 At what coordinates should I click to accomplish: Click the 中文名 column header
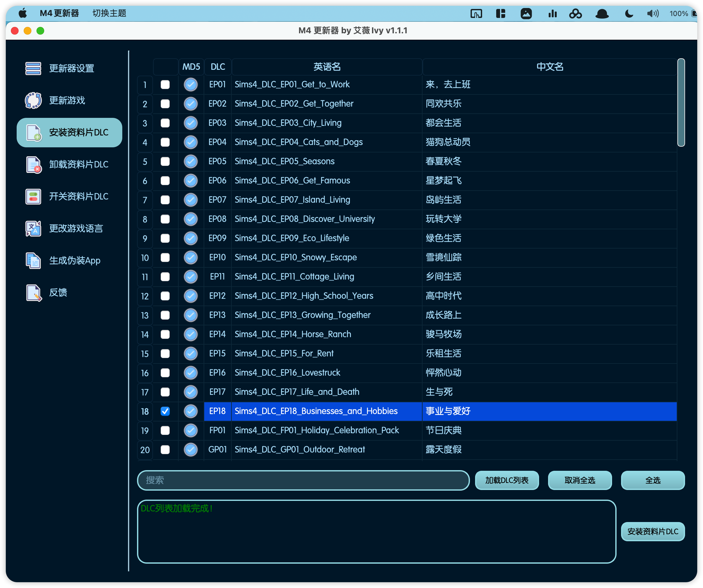(x=549, y=67)
